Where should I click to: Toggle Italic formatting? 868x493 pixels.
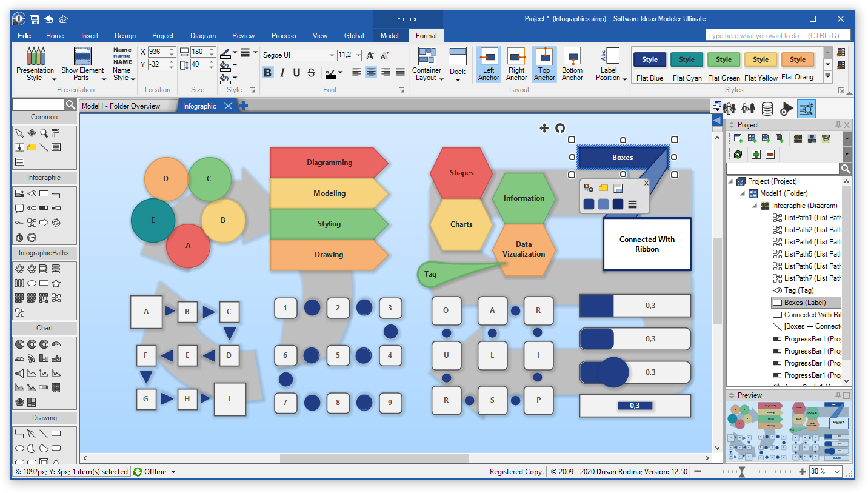click(x=282, y=73)
